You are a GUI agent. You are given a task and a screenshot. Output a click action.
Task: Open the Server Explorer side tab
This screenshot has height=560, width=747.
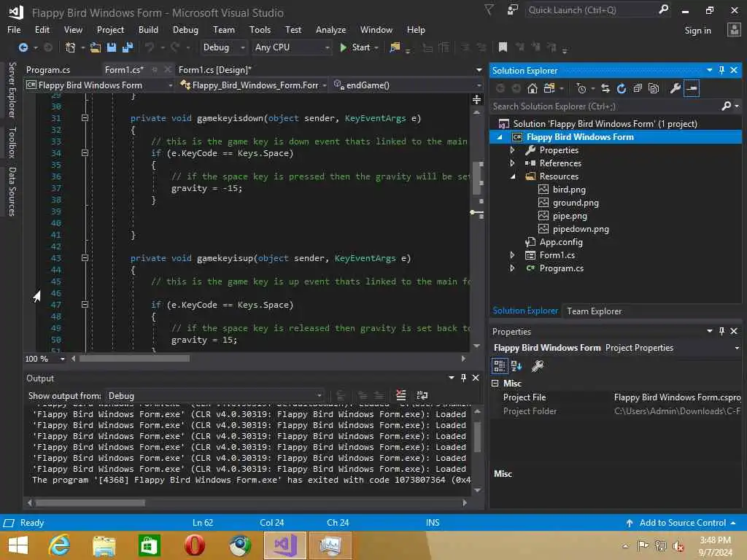click(x=12, y=90)
